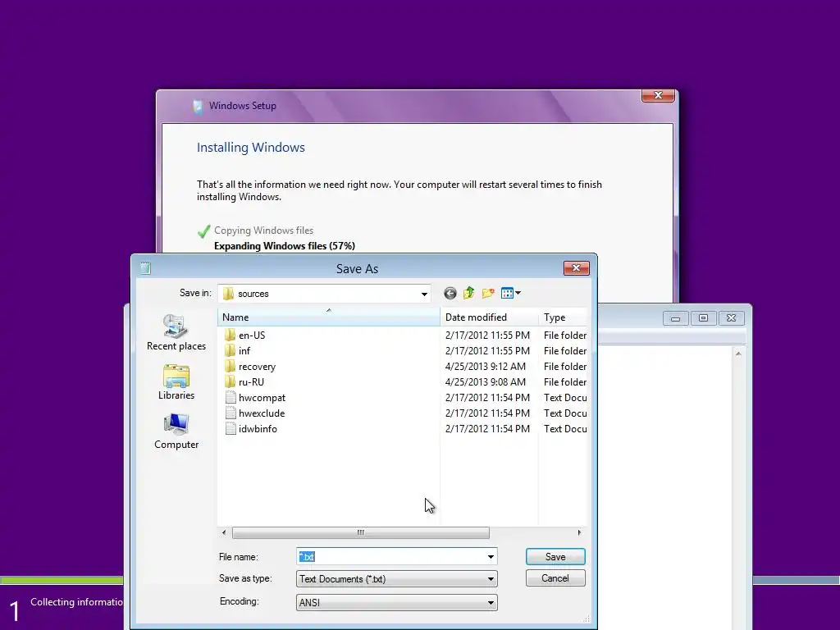Select the hwexclude file icon
Screen dimensions: 840x630
tap(231, 413)
